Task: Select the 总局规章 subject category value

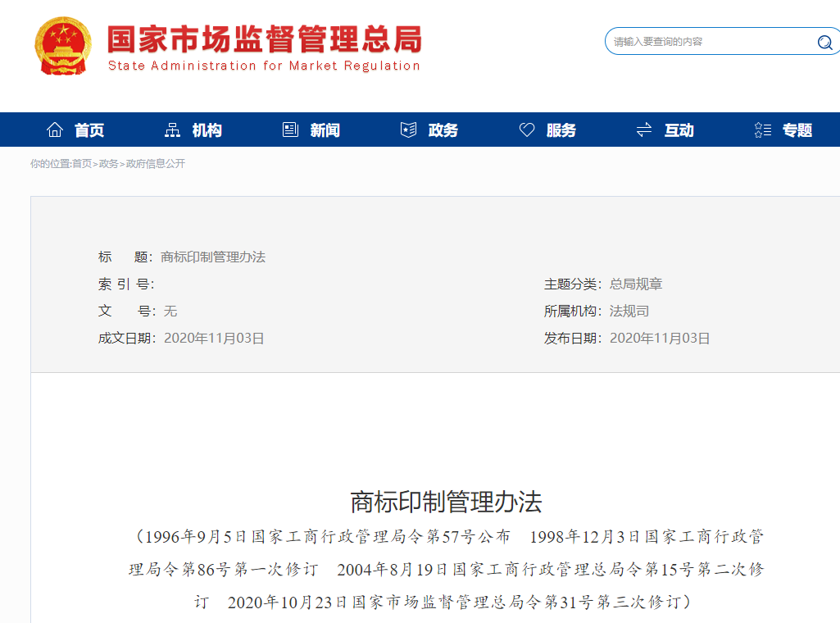Action: pyautogui.click(x=636, y=284)
